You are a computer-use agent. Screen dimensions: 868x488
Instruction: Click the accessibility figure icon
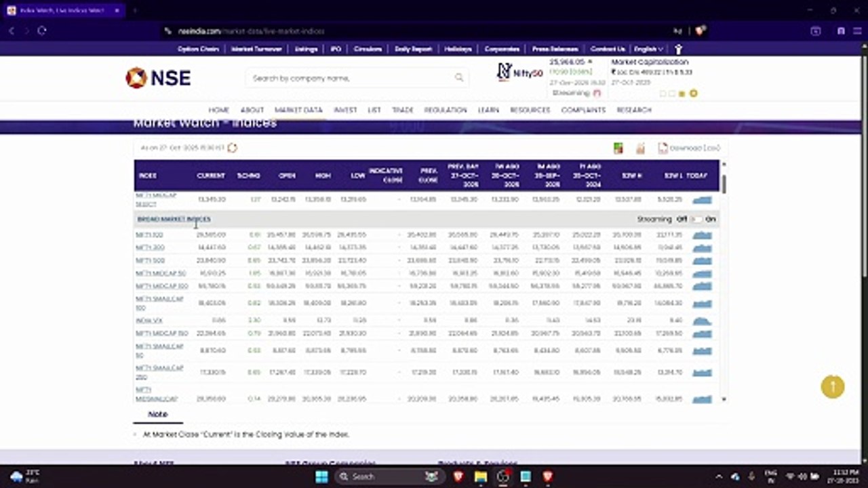click(x=677, y=49)
